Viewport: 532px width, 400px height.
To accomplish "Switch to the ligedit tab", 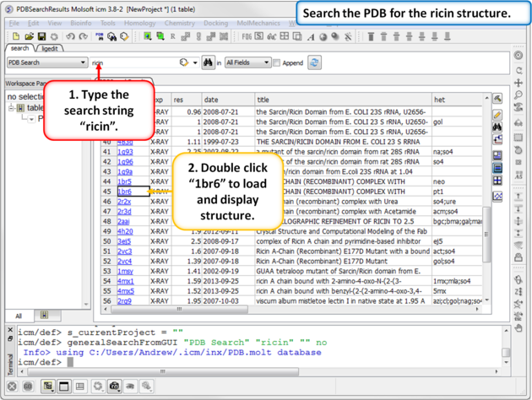I will (50, 49).
